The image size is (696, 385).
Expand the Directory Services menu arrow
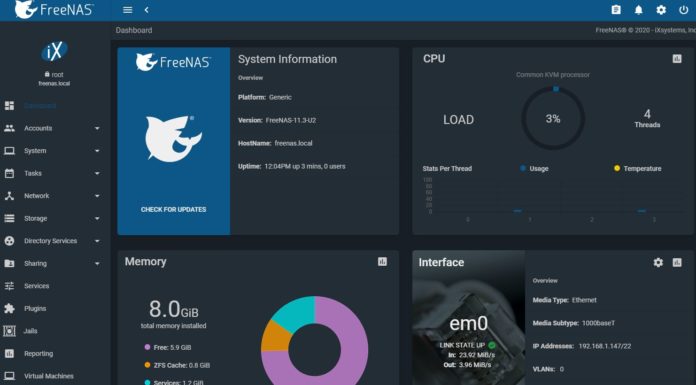click(x=97, y=241)
